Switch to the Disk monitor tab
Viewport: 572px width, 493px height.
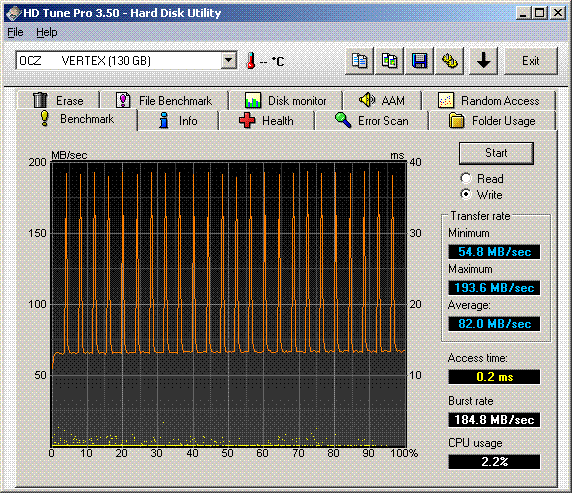pos(286,100)
